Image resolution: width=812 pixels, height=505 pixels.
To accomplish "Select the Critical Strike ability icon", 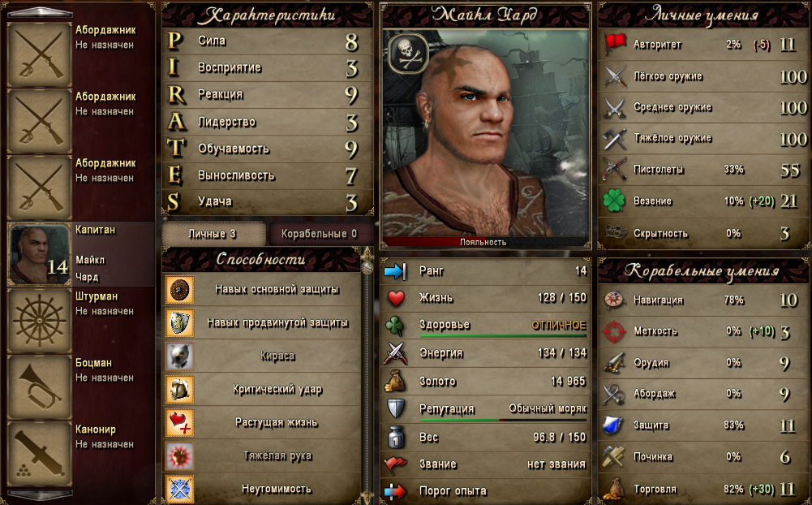I will click(180, 390).
